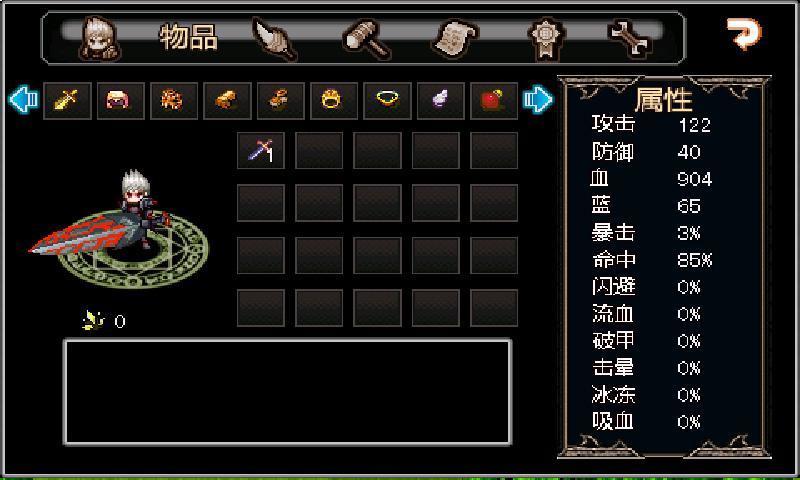Select the 物品 items tab
The width and height of the screenshot is (800, 480).
pos(189,37)
